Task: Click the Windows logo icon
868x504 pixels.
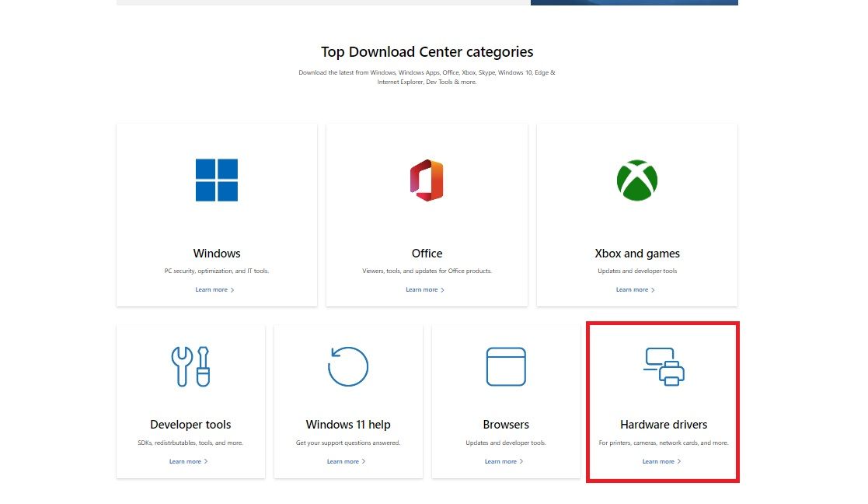Action: click(216, 180)
